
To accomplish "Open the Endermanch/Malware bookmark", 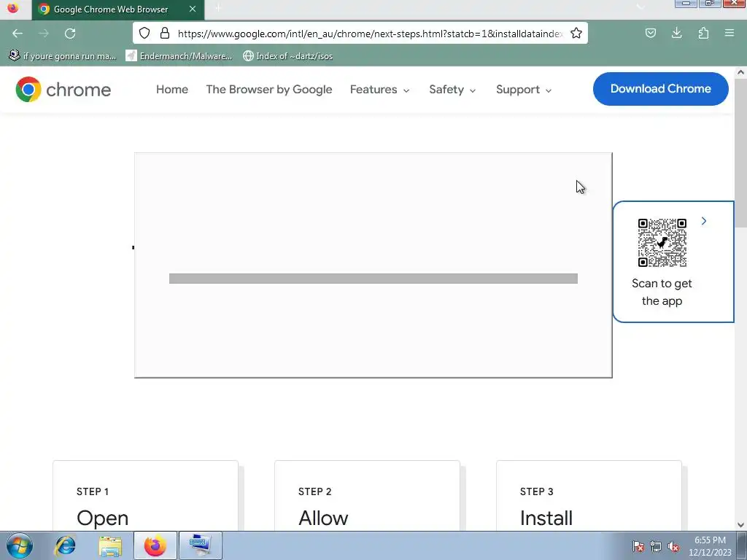I will pyautogui.click(x=179, y=55).
